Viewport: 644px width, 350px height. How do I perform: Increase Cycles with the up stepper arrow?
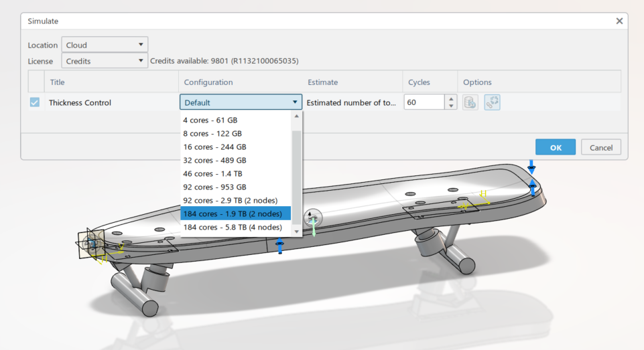click(x=451, y=99)
